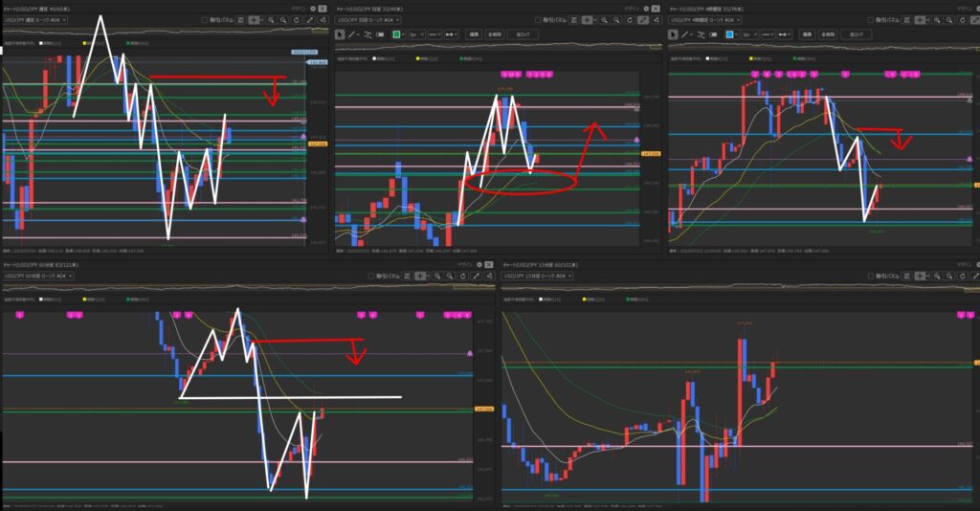Viewport: 980px width, 511px height.
Task: Click zoom in icon on 60-minute chart toolbar
Action: coord(437,277)
